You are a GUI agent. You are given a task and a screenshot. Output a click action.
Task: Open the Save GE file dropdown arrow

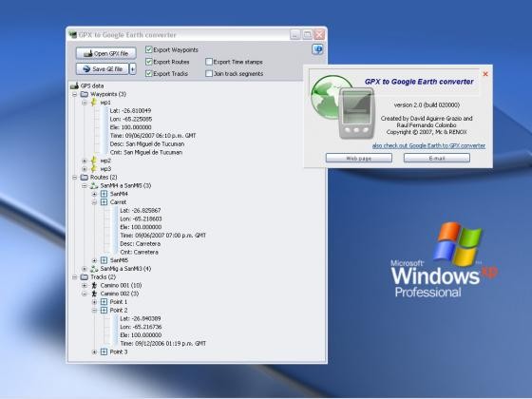(x=133, y=68)
